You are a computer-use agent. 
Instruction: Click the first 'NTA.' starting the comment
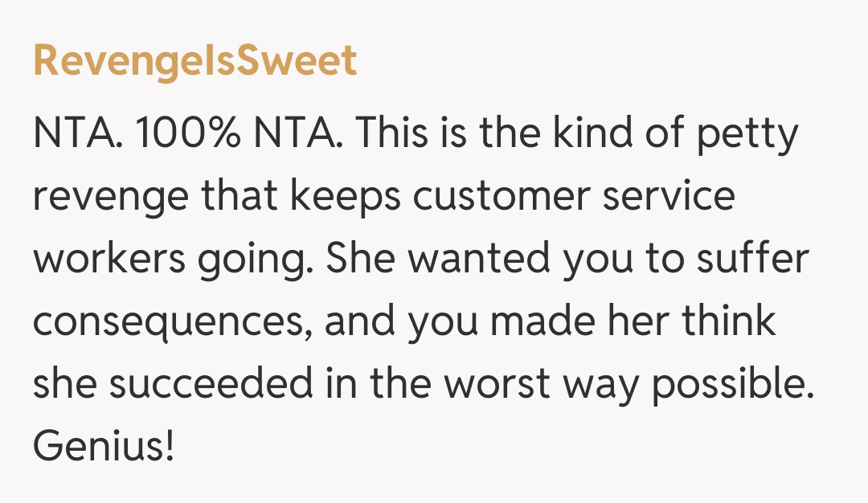tap(78, 133)
